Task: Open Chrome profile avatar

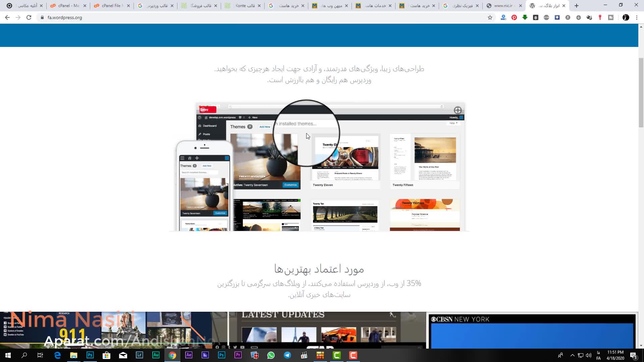Action: click(x=626, y=17)
